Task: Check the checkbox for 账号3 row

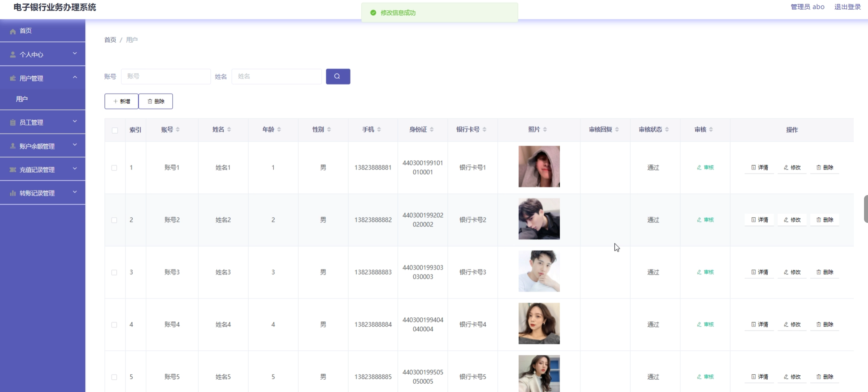Action: pyautogui.click(x=115, y=273)
